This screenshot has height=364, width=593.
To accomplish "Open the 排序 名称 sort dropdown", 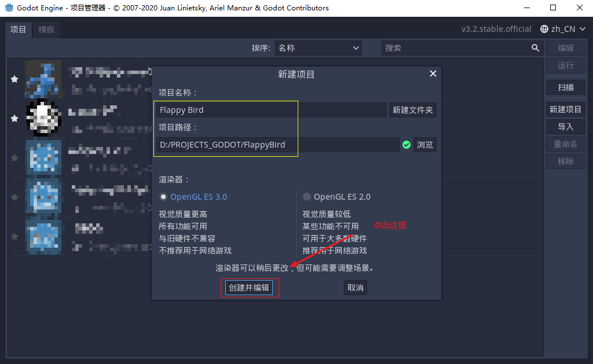I will pyautogui.click(x=318, y=48).
